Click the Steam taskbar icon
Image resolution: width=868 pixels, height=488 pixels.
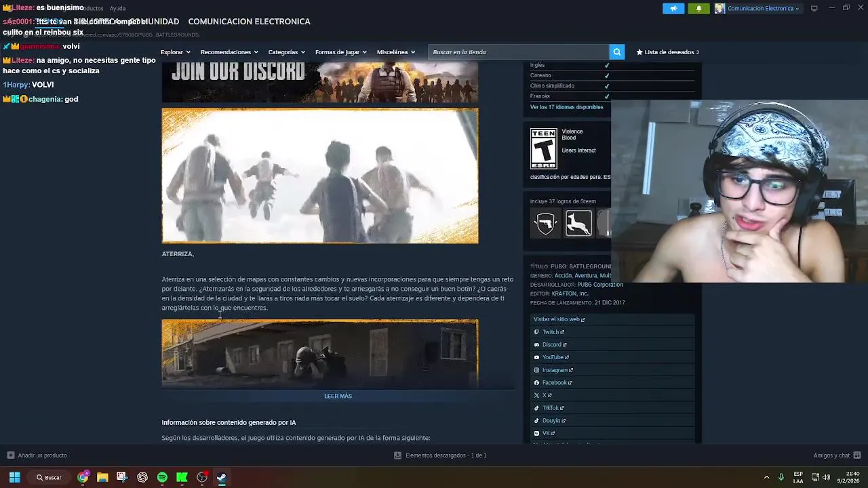pos(222,477)
